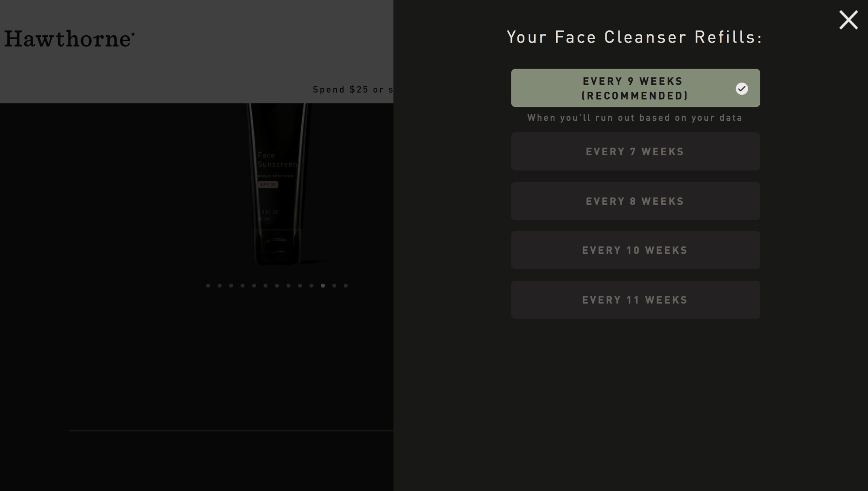This screenshot has width=868, height=491.
Task: Select the first carousel dot
Action: pos(208,285)
